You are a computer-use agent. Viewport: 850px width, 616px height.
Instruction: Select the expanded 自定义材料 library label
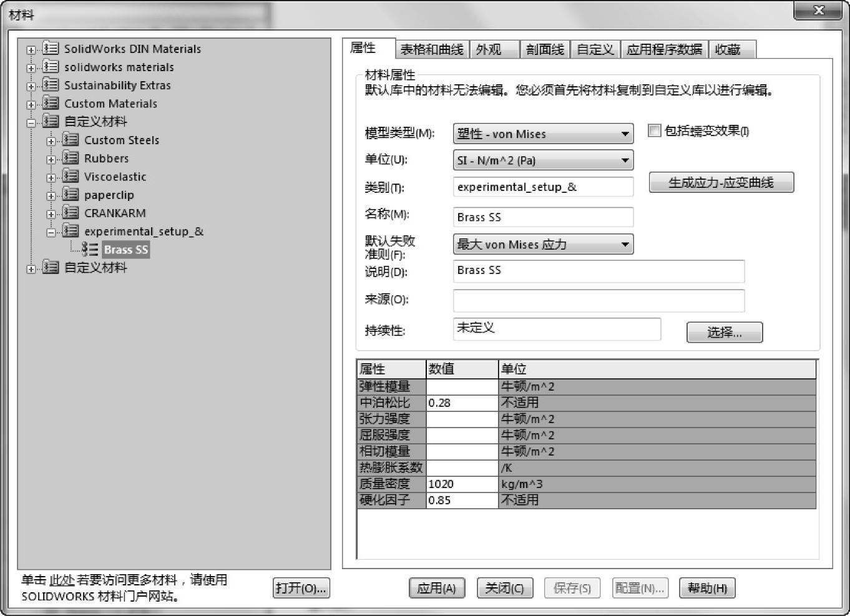[x=95, y=121]
